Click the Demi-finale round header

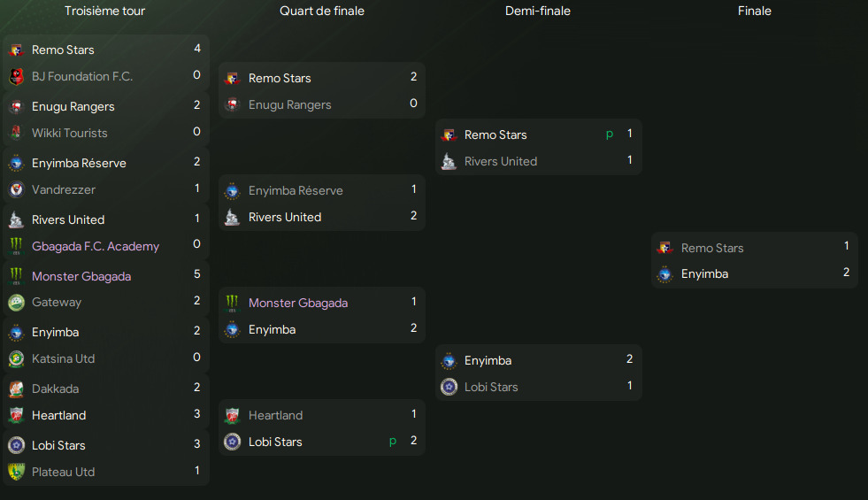[x=538, y=11]
